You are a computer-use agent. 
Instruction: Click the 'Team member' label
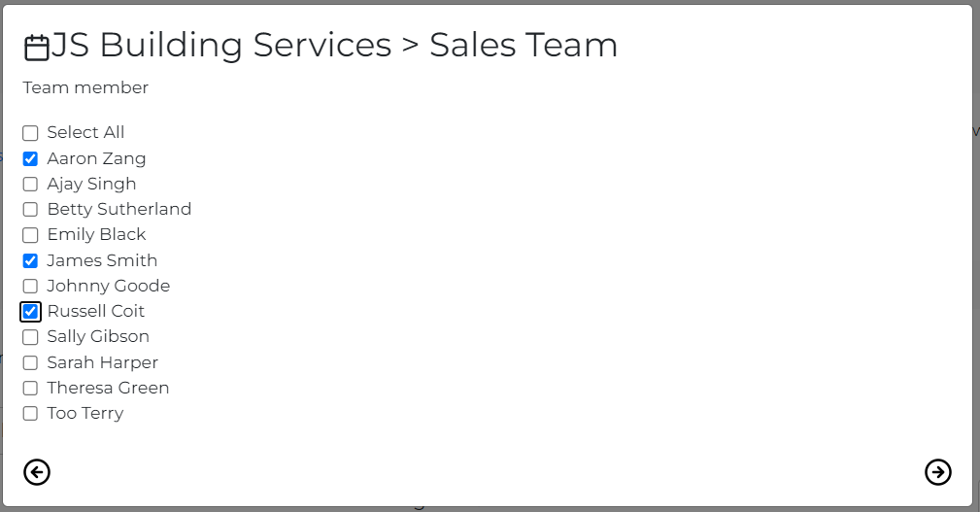tap(85, 87)
